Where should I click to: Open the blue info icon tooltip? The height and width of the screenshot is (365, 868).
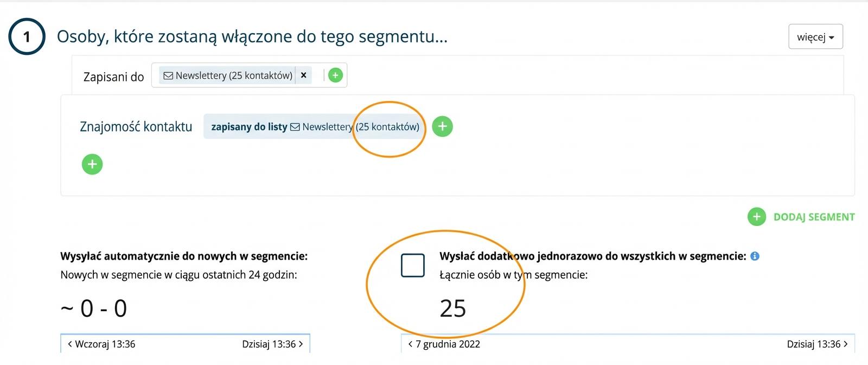pyautogui.click(x=755, y=256)
